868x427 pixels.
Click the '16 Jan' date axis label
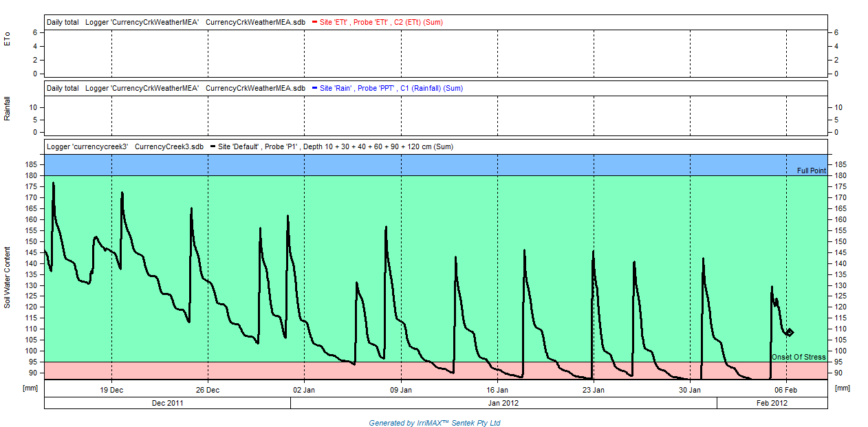(497, 390)
